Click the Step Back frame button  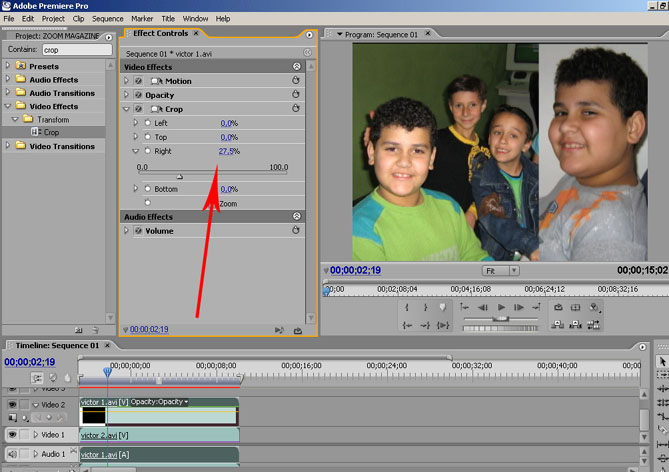click(x=483, y=307)
